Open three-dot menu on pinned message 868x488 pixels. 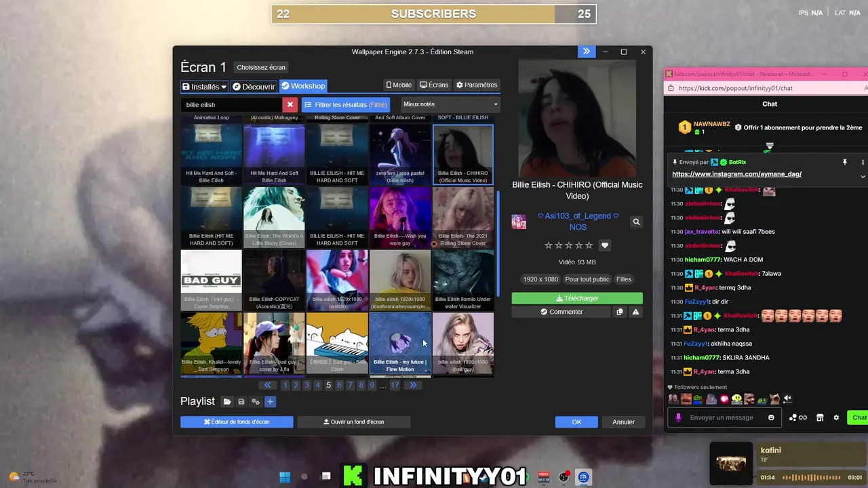tap(863, 163)
